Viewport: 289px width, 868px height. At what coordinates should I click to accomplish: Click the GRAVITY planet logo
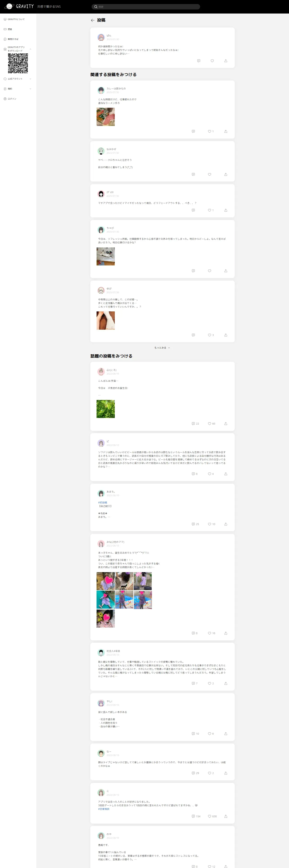(x=9, y=6)
